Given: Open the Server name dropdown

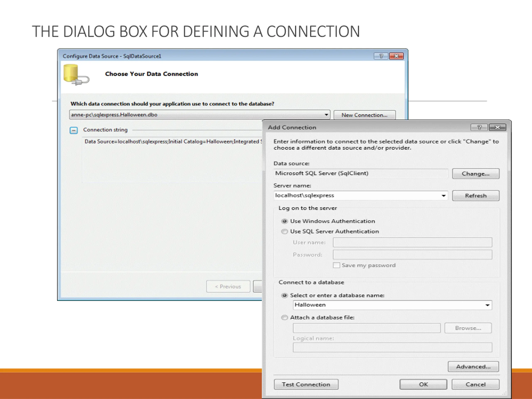Looking at the screenshot, I should coord(444,196).
